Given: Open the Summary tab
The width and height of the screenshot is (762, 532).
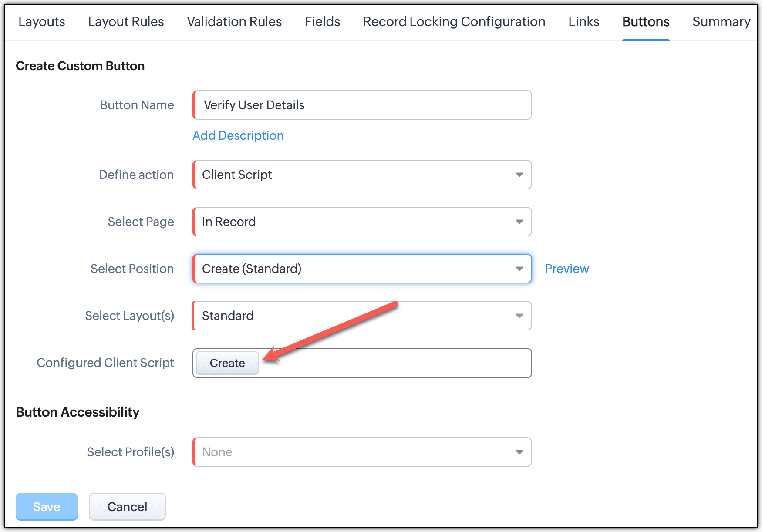Looking at the screenshot, I should pyautogui.click(x=721, y=22).
